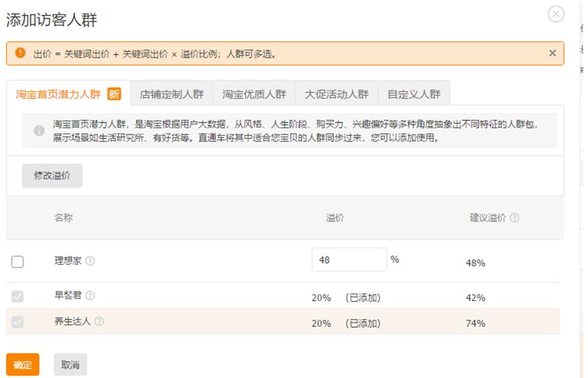Click (已添加) label in 早餐君 row
Image resolution: width=588 pixels, height=378 pixels.
tap(363, 298)
